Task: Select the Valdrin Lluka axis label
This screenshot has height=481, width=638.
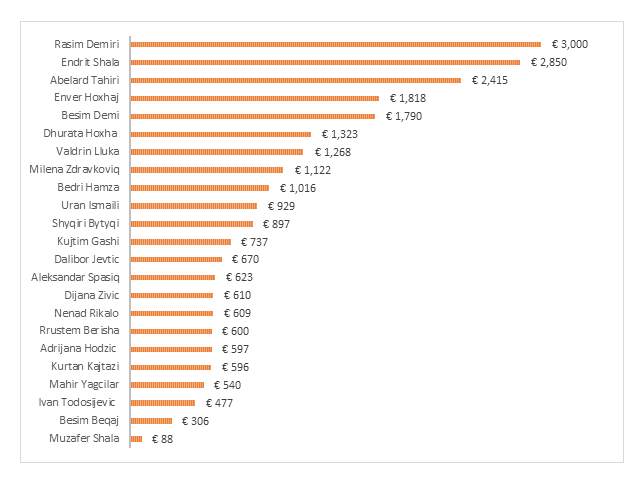Action: pos(88,151)
